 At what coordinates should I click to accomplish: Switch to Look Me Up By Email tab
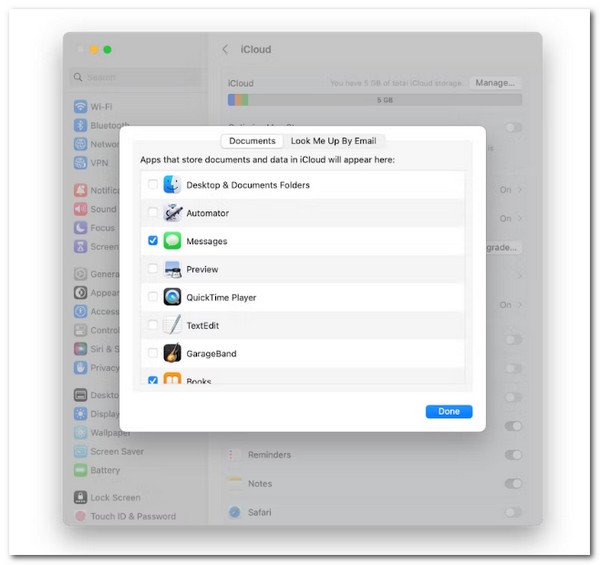pyautogui.click(x=334, y=141)
